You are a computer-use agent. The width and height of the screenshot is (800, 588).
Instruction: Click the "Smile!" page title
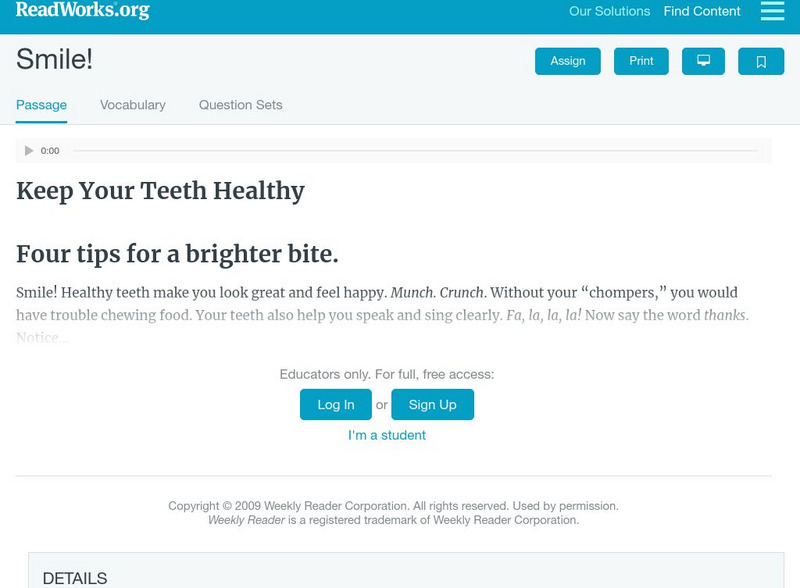(x=54, y=60)
